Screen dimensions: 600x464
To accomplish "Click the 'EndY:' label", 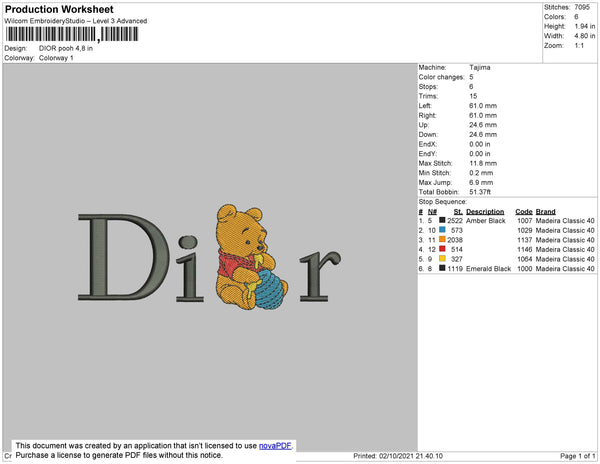I will pyautogui.click(x=428, y=154).
